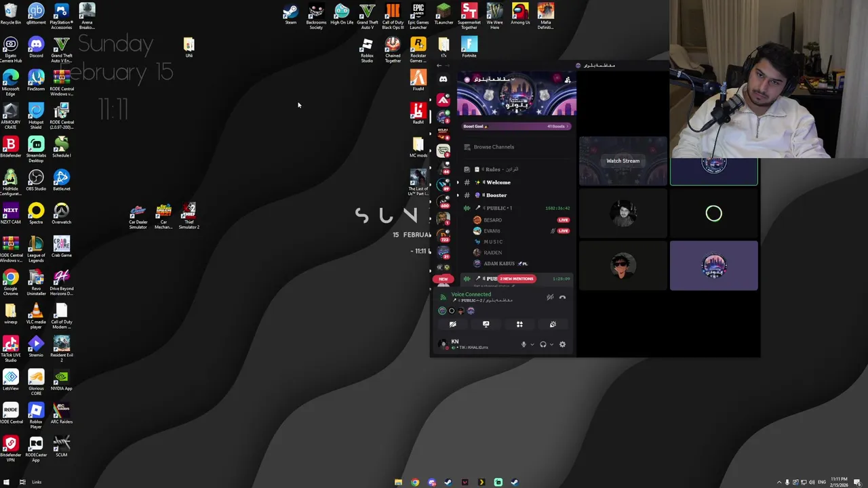Open Discord activities launcher button
This screenshot has height=488, width=868.
coord(519,324)
